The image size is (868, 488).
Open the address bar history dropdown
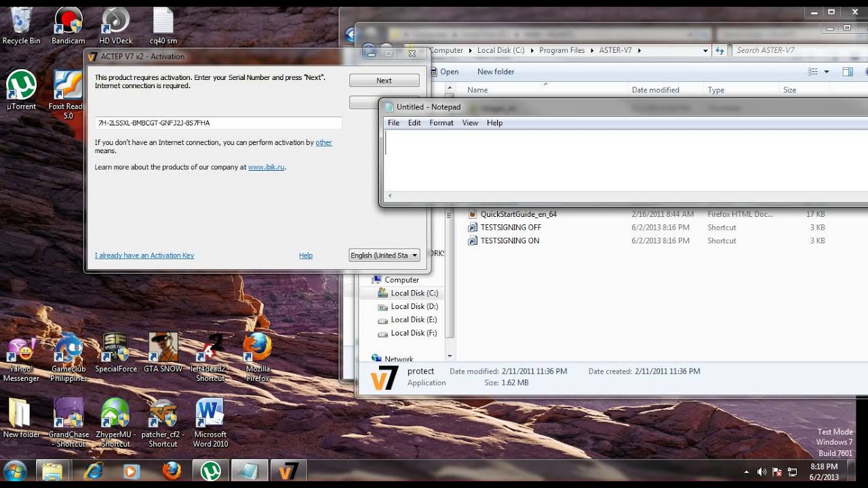[705, 50]
